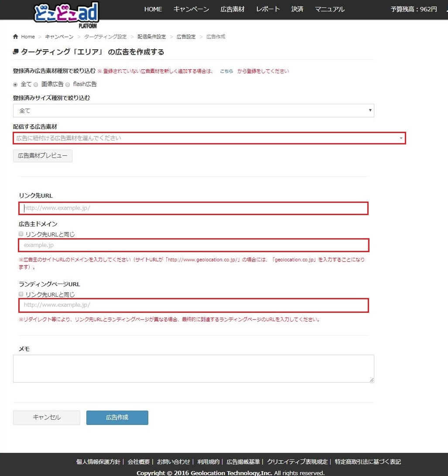Click the budget balance 予算残高：962円
Viewport: 448px width, 476px height.
click(x=414, y=9)
